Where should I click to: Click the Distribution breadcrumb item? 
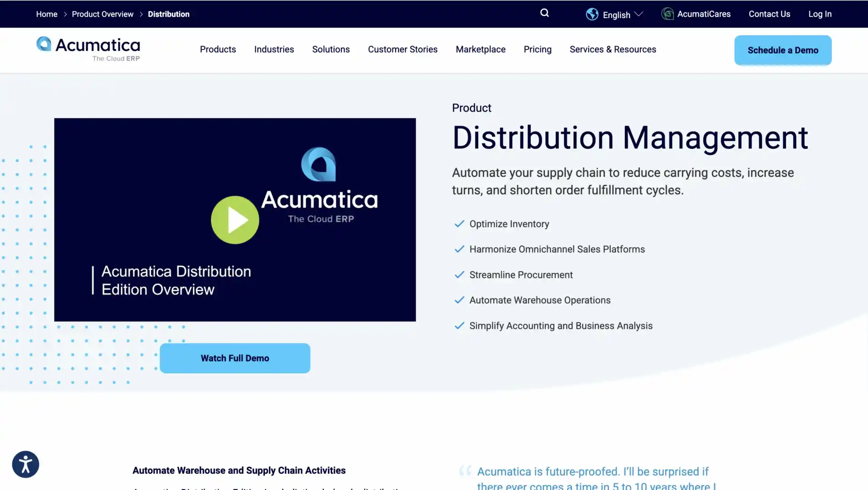(169, 14)
